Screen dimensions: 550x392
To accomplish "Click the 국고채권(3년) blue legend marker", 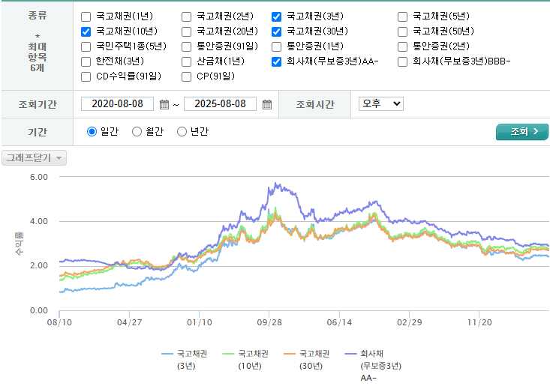I will (167, 353).
